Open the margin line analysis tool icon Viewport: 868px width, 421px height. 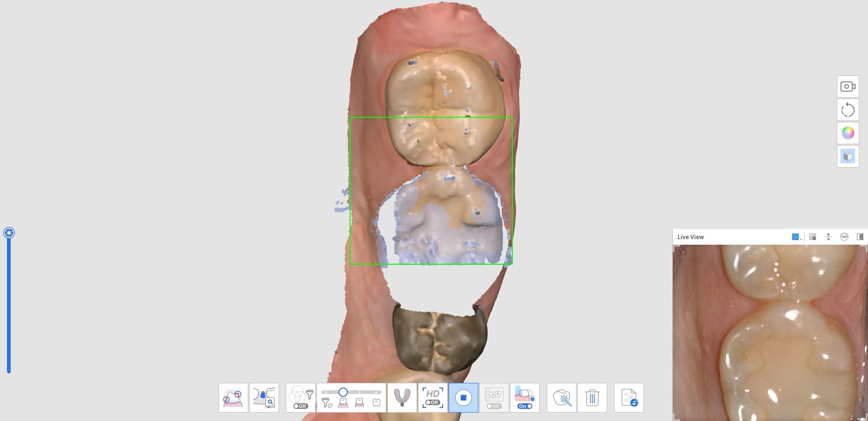point(233,398)
